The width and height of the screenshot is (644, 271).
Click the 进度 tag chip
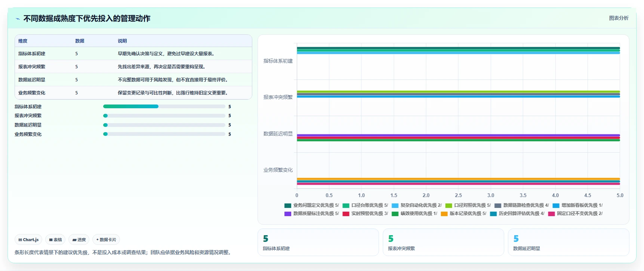click(79, 240)
